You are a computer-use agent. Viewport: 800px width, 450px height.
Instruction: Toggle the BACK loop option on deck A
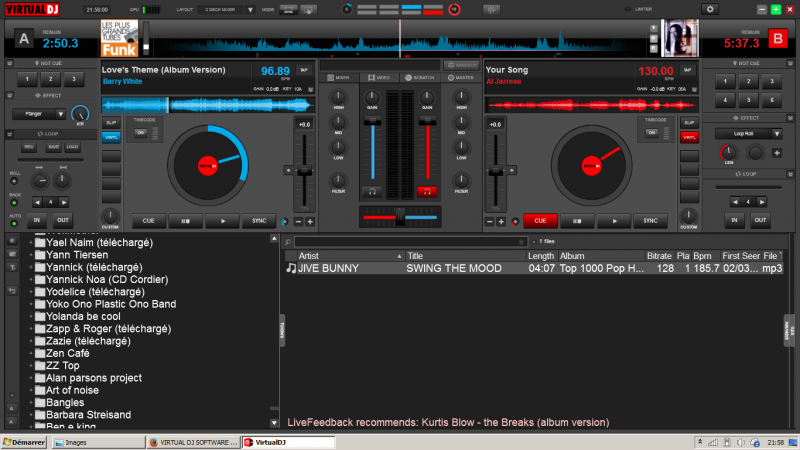pyautogui.click(x=14, y=203)
